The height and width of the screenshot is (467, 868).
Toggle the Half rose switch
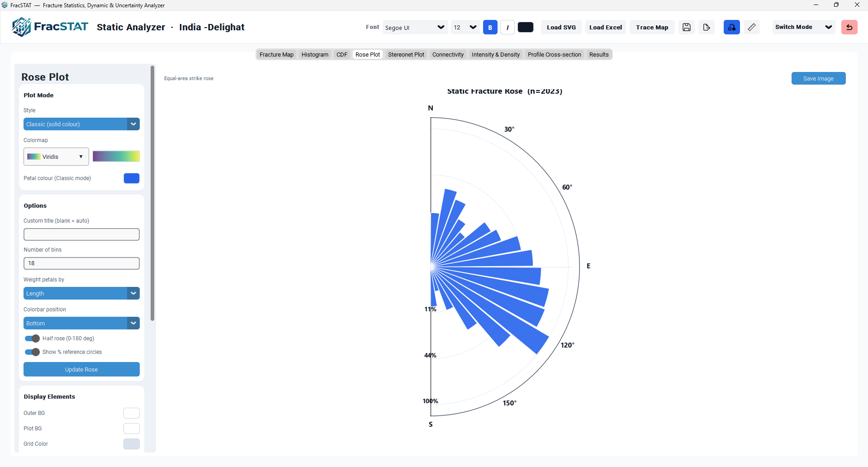click(32, 338)
